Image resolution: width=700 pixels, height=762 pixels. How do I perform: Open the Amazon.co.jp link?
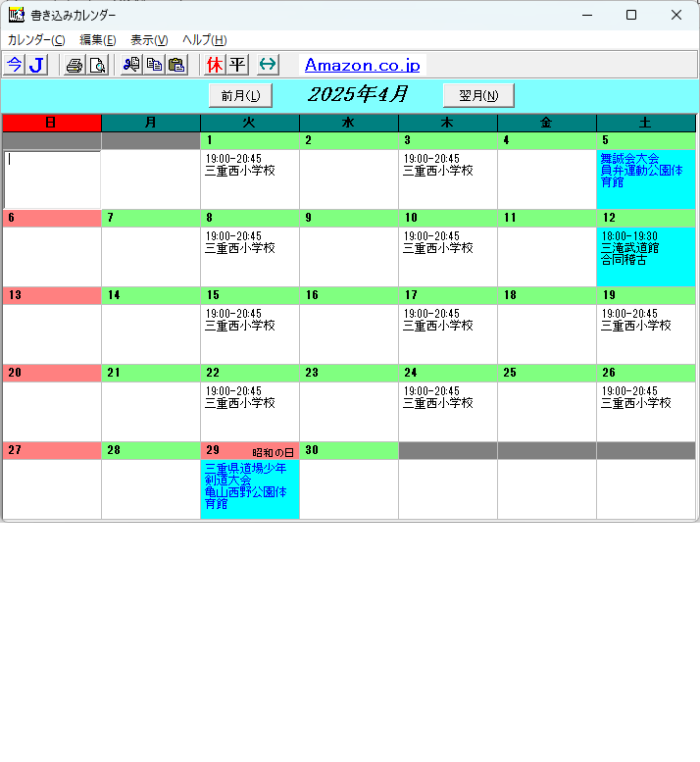point(362,66)
